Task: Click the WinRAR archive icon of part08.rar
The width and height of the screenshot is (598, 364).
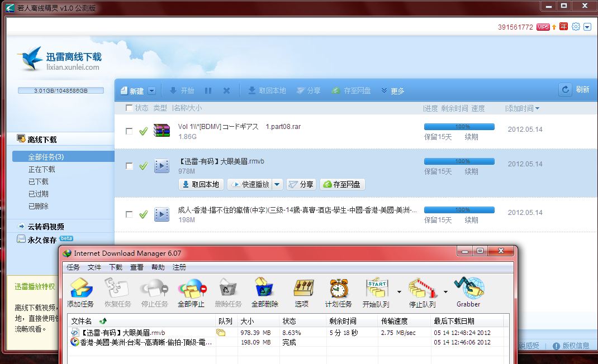Action: pos(162,130)
